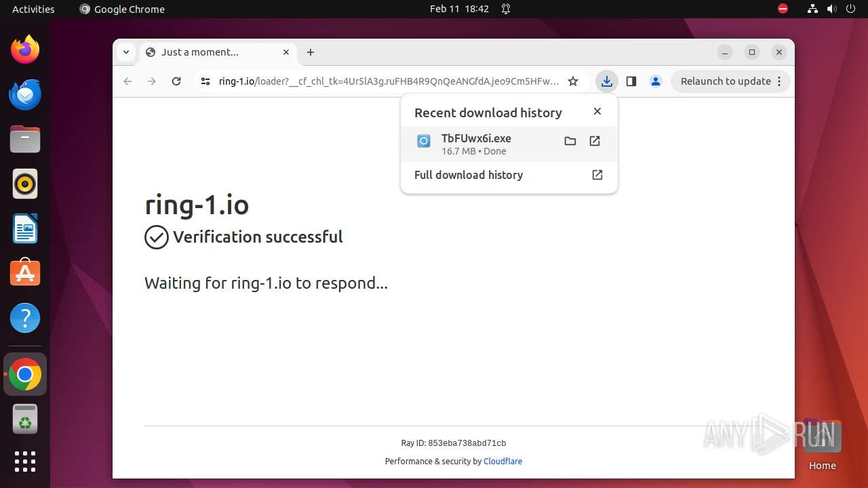Open TbFUwx6i.exe download in new tab
Viewport: 868px width, 488px height.
click(595, 141)
